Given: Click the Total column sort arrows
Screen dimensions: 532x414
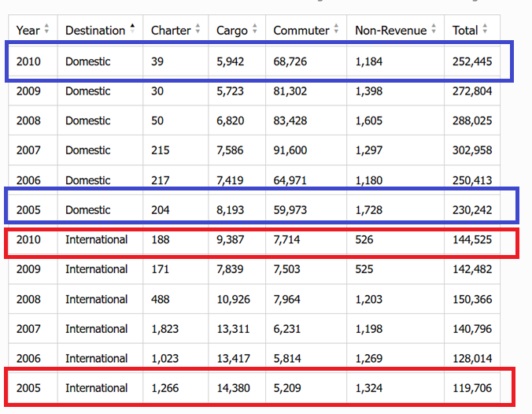Looking at the screenshot, I should point(485,30).
